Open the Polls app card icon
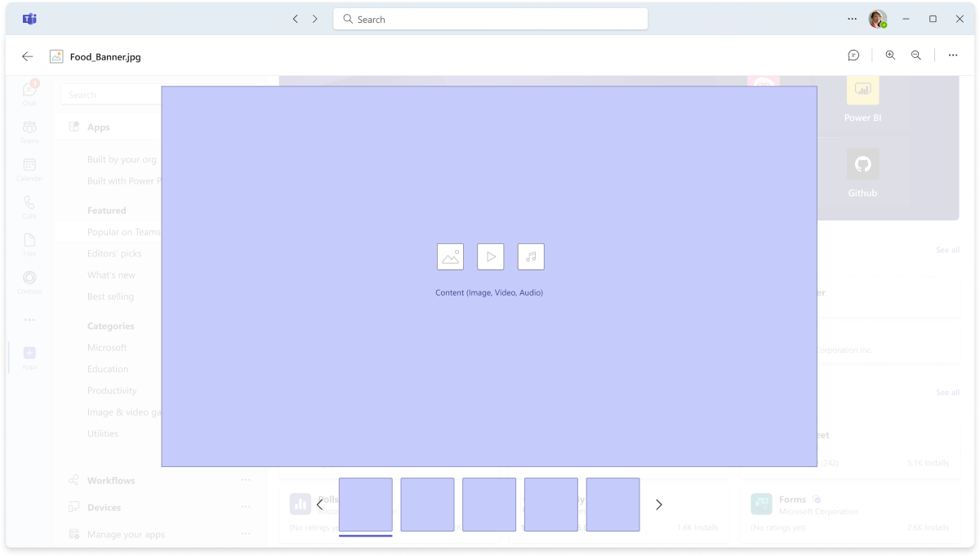This screenshot has width=980, height=556. (x=300, y=504)
